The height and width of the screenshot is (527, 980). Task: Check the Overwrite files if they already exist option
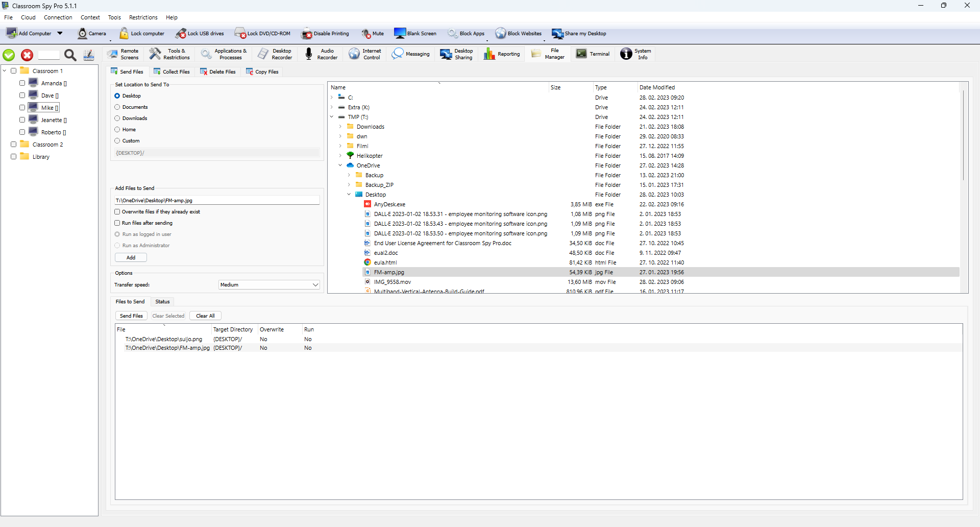[x=117, y=211]
